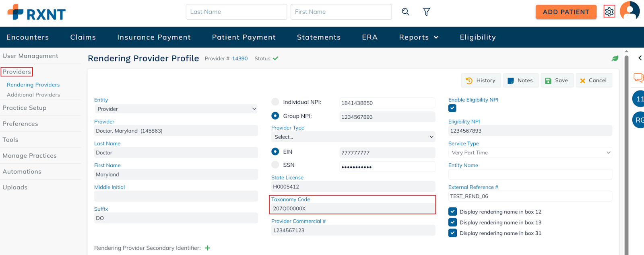
Task: Toggle Display rendering name in box 13
Action: [453, 222]
